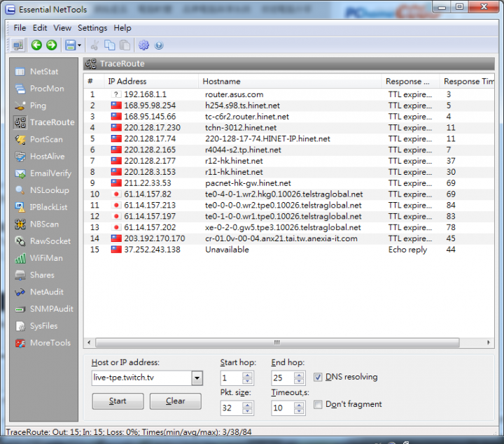Open the Settings menu

pos(92,28)
